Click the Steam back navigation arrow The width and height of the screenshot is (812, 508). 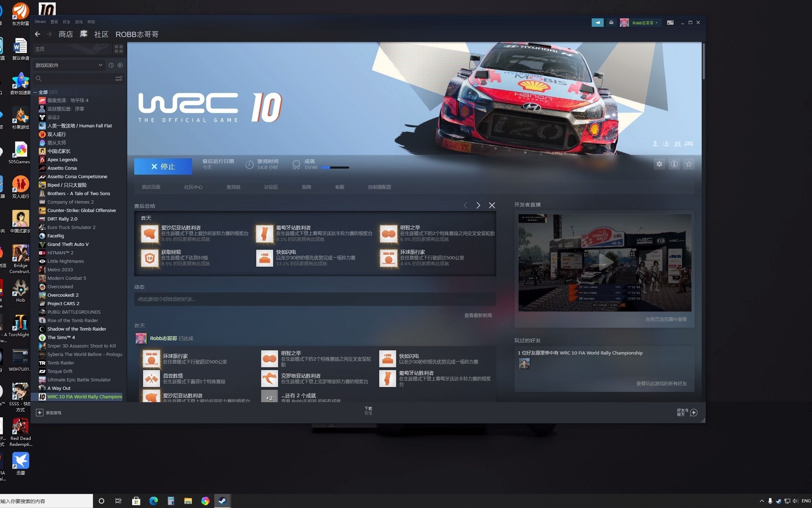click(37, 34)
